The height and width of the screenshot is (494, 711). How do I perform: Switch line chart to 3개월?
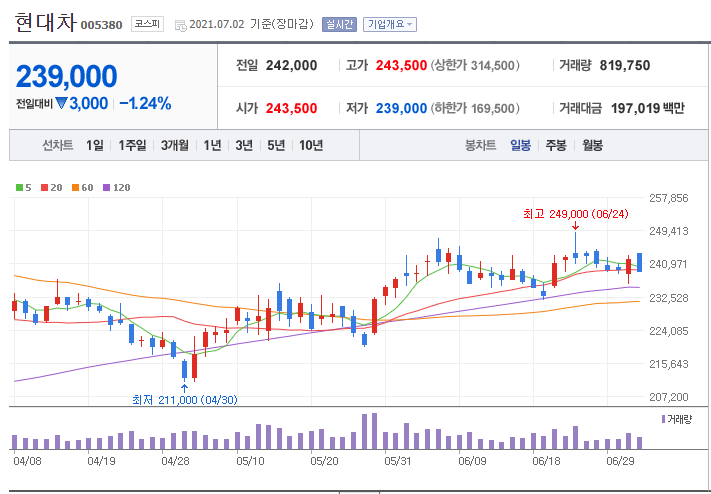175,146
